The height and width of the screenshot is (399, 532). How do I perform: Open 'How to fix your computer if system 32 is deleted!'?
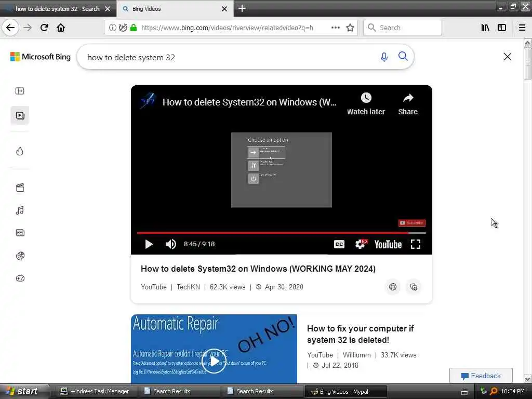pyautogui.click(x=361, y=334)
